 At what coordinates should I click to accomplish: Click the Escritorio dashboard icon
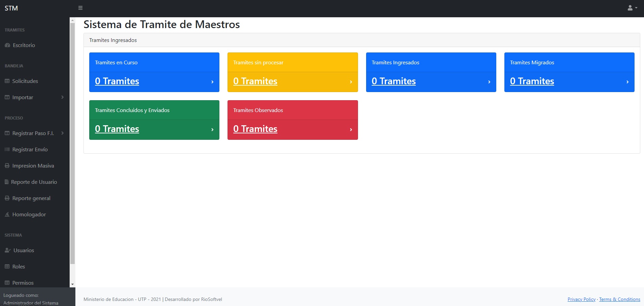(7, 45)
